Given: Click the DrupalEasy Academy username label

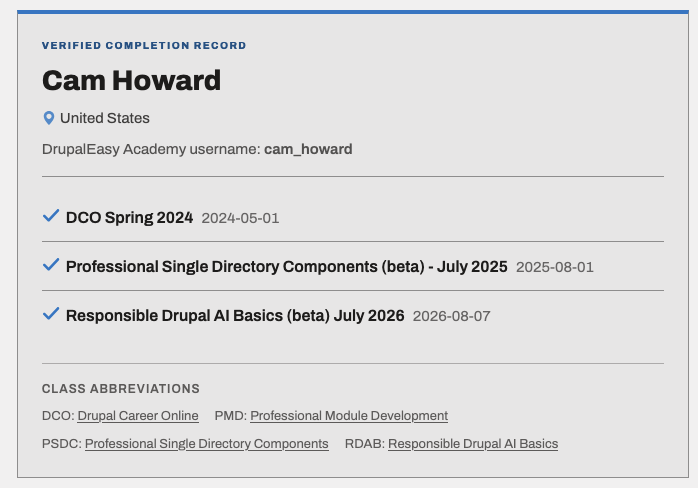Looking at the screenshot, I should 151,149.
